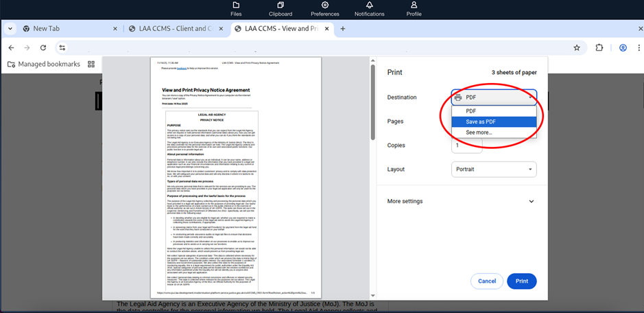644x313 pixels.
Task: Open the Profile icon
Action: pos(414,8)
